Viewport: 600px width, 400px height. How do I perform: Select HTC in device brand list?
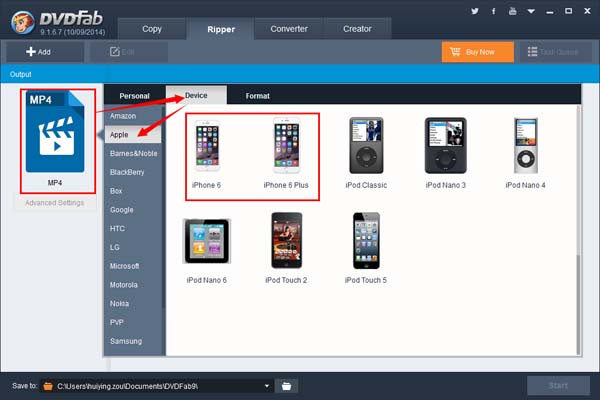click(x=133, y=229)
